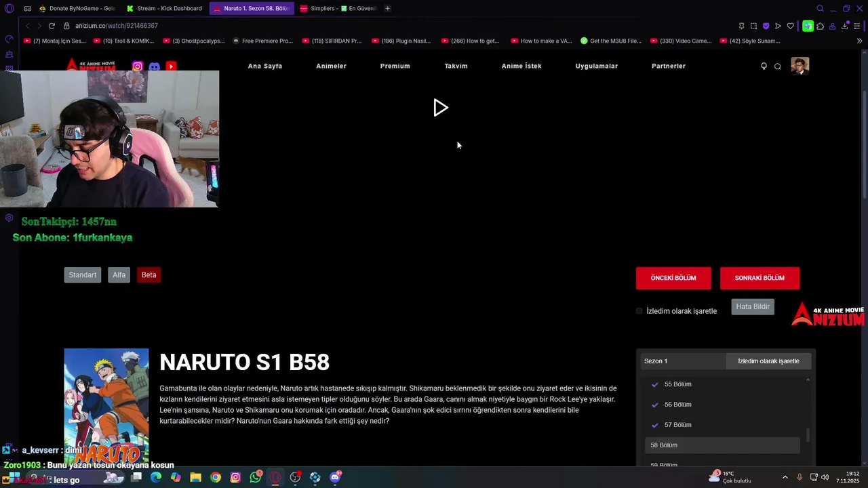The height and width of the screenshot is (488, 868).
Task: Open weather widget 16°C
Action: click(731, 477)
